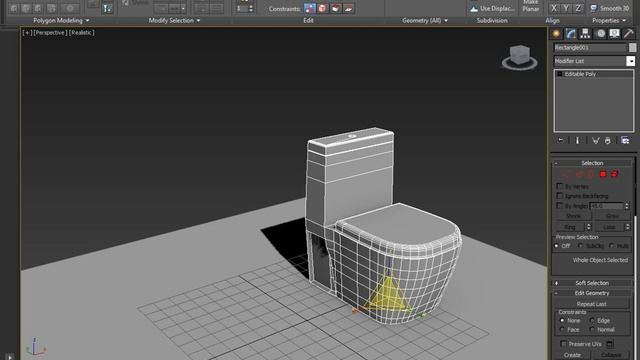The height and width of the screenshot is (360, 640).
Task: Open the Hierarchy command panel tab
Action: (585, 33)
